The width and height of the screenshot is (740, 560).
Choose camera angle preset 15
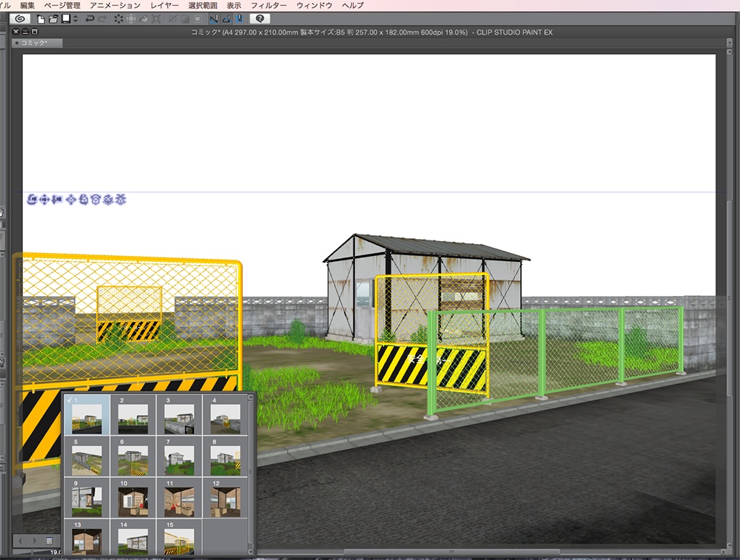(x=179, y=537)
